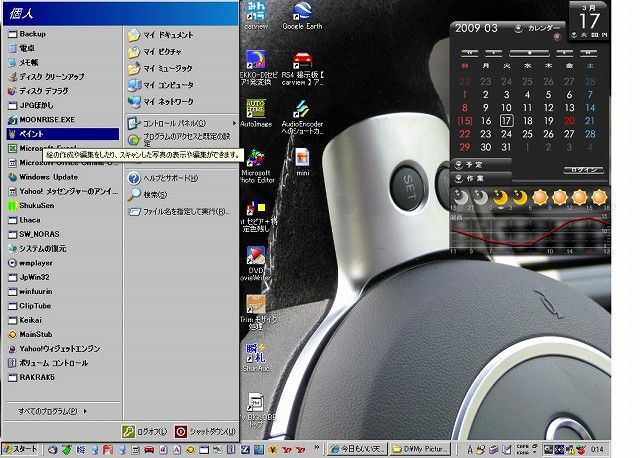Open the AudioEncoder shortcut on the desktop

(x=302, y=118)
